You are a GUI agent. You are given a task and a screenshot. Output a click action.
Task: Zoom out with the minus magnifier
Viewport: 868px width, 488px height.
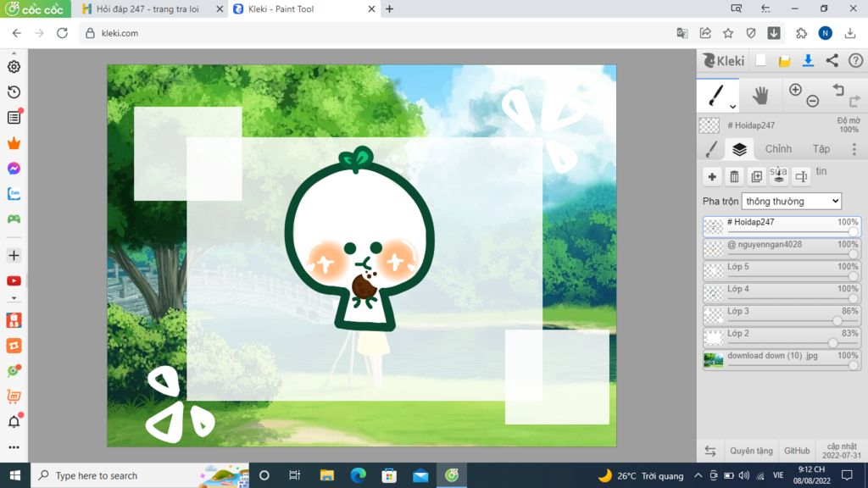(812, 102)
